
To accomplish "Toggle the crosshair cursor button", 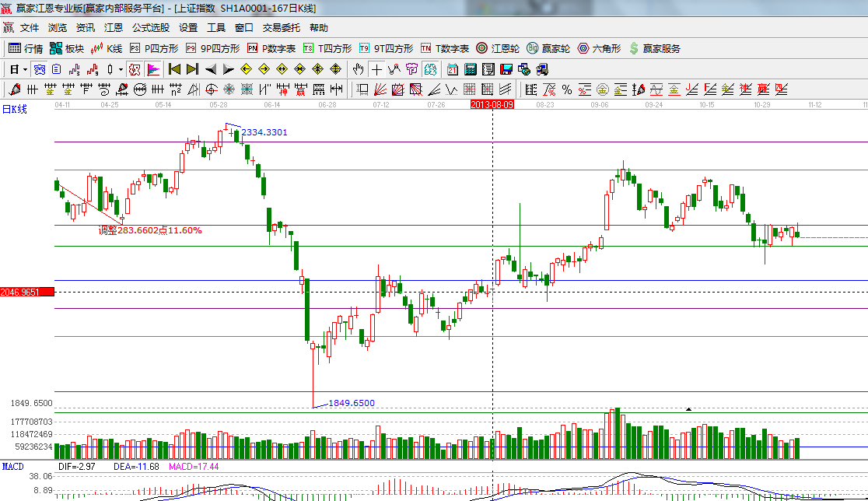I will pyautogui.click(x=376, y=69).
